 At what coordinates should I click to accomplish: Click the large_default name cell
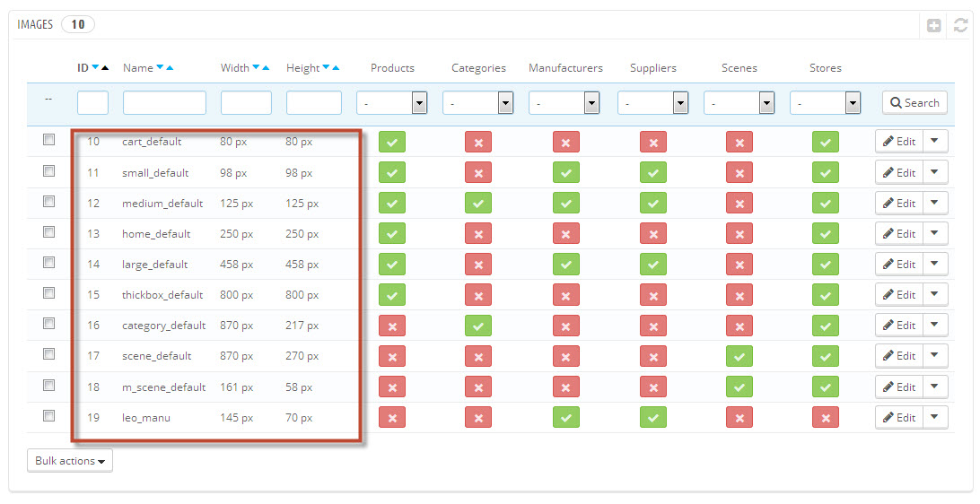click(155, 265)
